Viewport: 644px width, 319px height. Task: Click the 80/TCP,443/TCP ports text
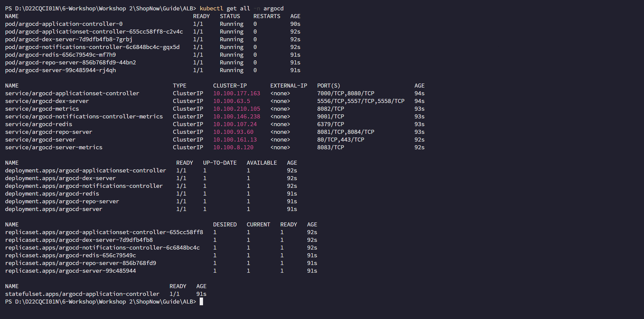341,140
